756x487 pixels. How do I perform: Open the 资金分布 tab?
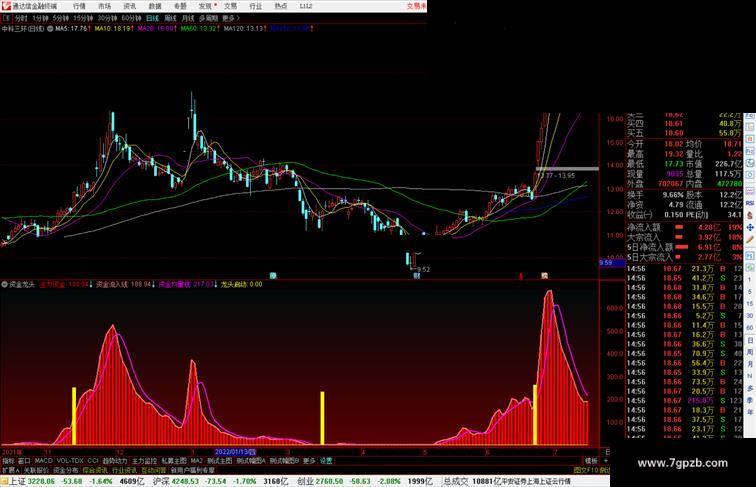point(66,470)
